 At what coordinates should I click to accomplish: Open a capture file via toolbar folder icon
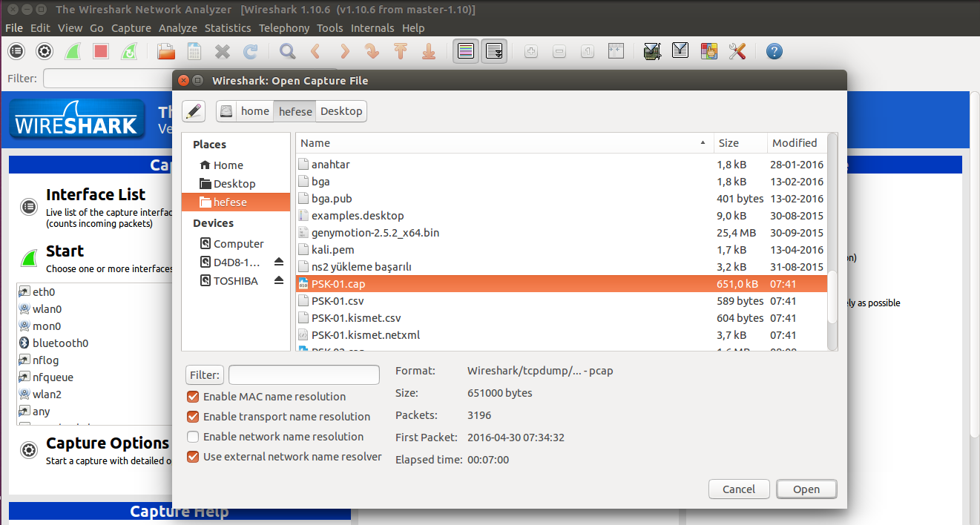166,51
